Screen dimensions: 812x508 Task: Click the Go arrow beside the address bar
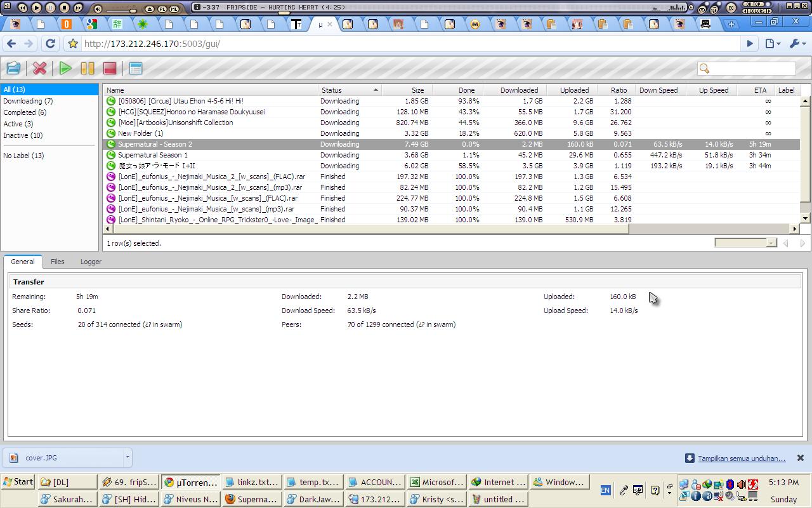click(750, 44)
